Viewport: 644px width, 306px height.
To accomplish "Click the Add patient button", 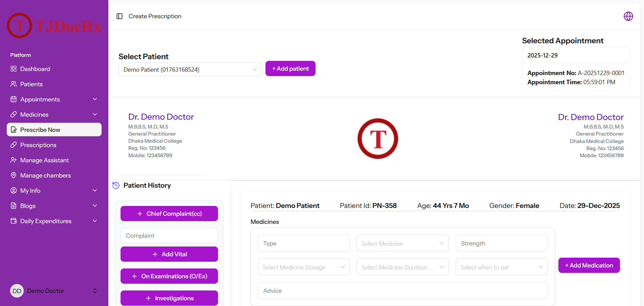I will [291, 69].
